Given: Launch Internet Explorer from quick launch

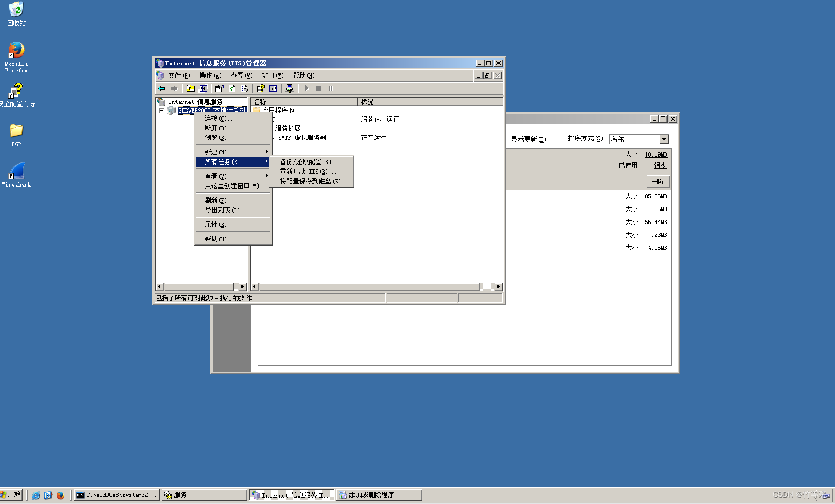Looking at the screenshot, I should pos(36,495).
